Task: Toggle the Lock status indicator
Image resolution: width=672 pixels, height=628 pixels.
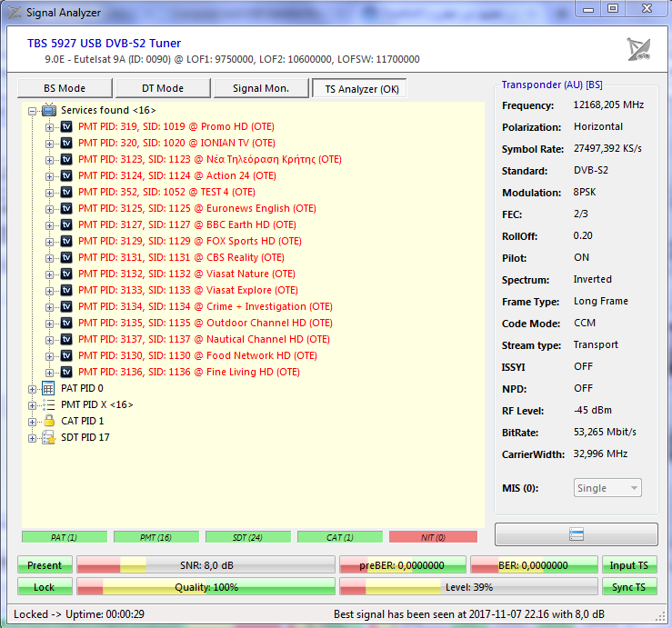Action: (45, 587)
